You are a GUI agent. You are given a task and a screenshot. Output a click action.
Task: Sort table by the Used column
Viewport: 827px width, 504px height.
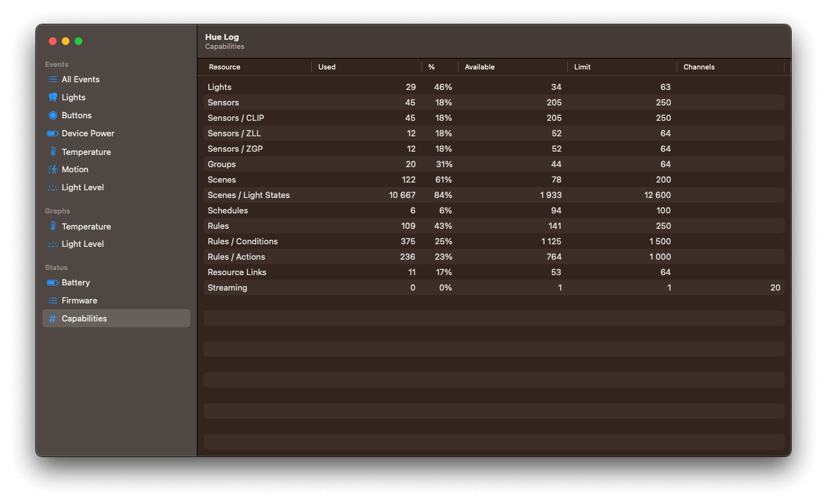pos(327,67)
